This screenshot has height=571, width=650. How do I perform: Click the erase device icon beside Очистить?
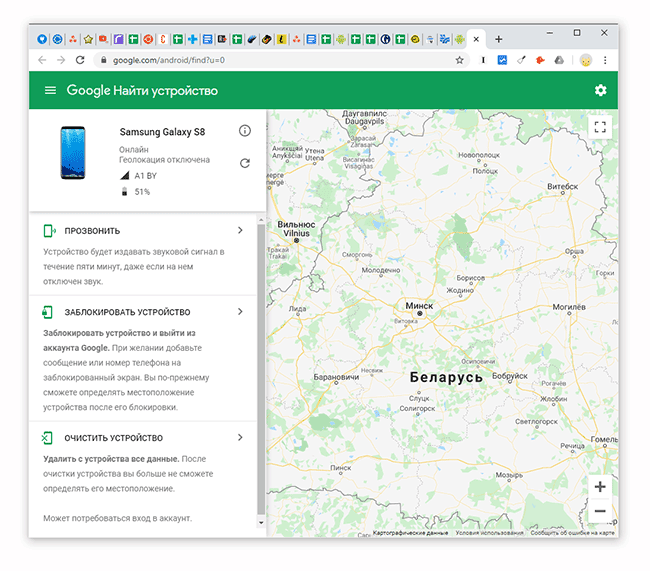[47, 437]
